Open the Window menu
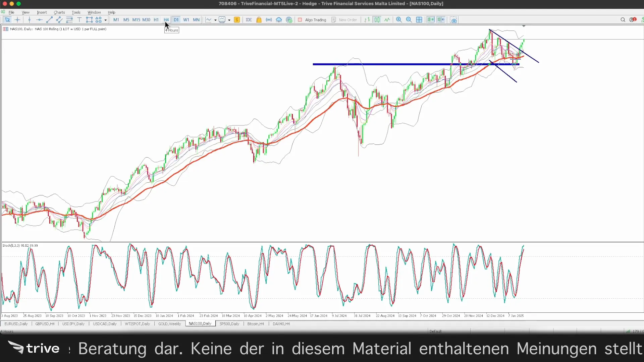 click(x=94, y=12)
